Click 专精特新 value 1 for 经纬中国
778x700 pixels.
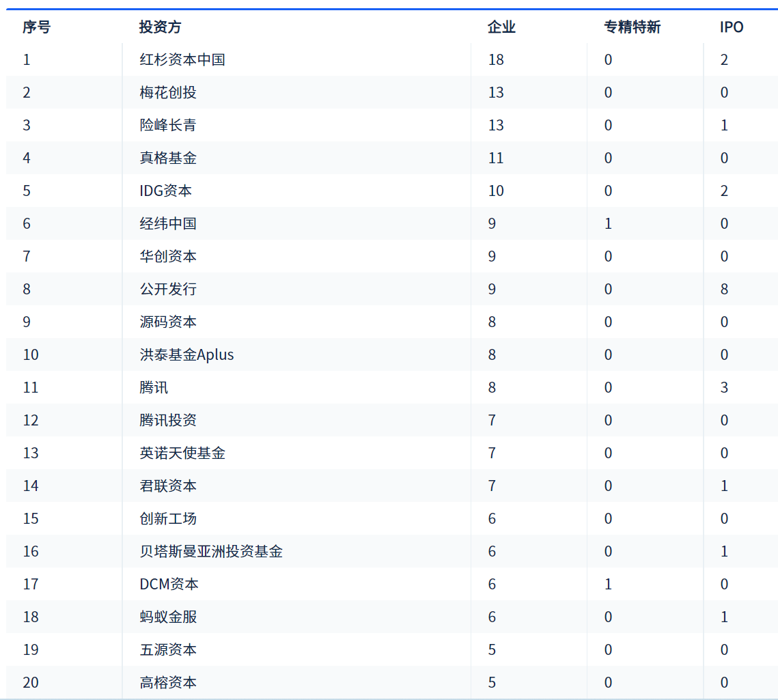coord(609,223)
